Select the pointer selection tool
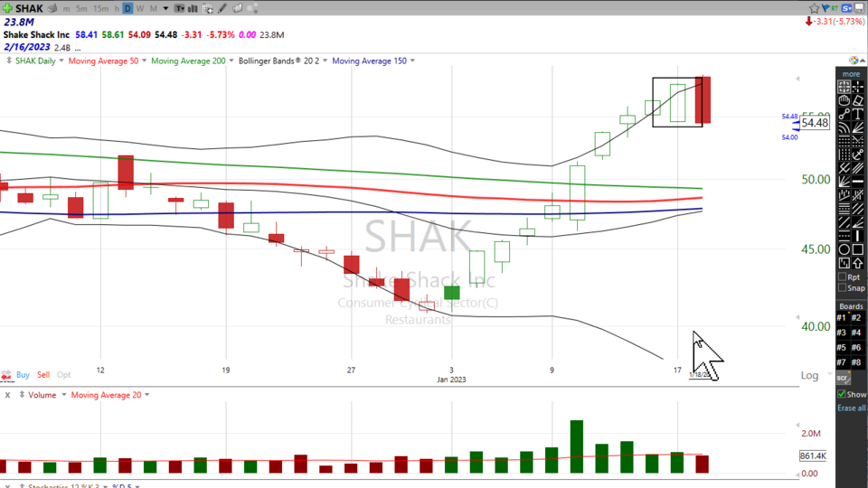The image size is (868, 488). tap(844, 87)
